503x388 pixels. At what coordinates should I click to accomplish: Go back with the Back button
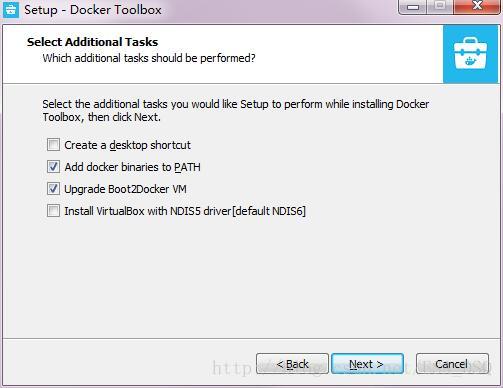tap(292, 364)
